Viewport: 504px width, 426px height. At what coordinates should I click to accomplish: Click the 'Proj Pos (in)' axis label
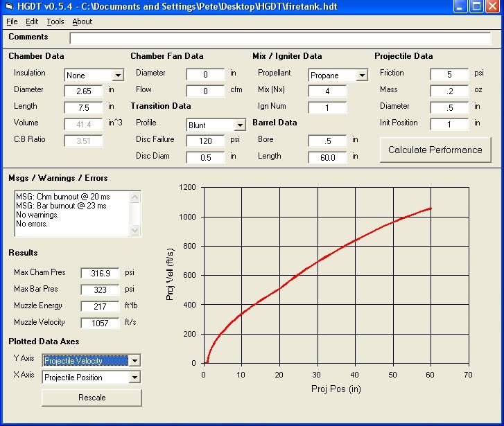(x=336, y=389)
